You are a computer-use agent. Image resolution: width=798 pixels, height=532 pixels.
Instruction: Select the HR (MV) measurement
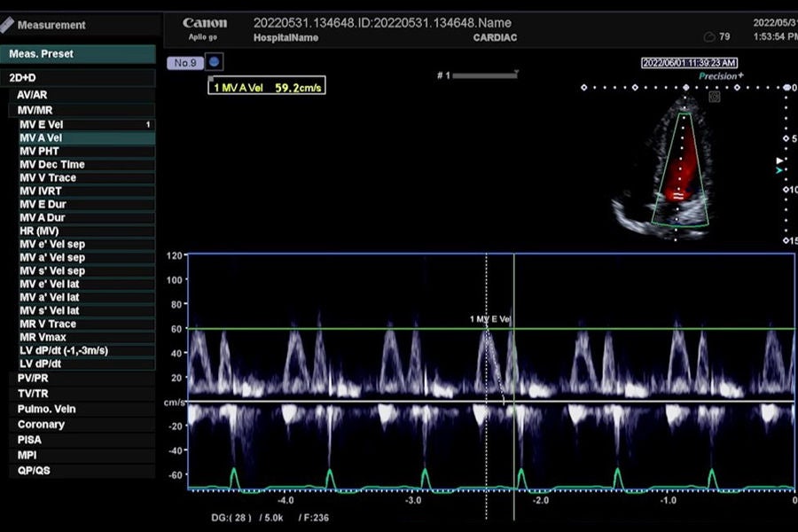coord(87,231)
